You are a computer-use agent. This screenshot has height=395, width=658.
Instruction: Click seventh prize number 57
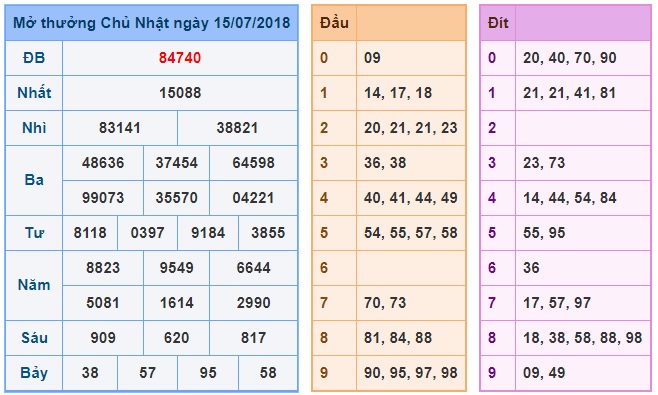[x=147, y=373]
